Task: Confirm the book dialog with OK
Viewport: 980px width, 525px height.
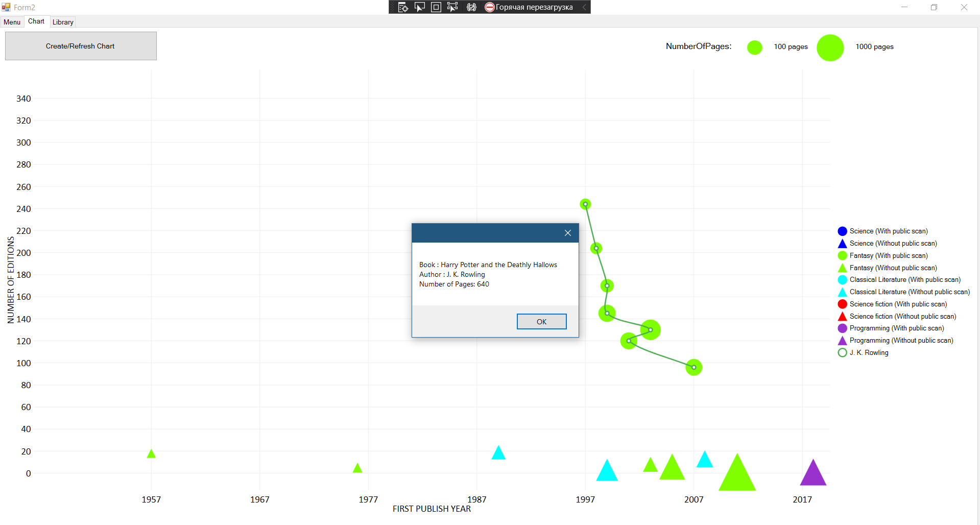Action: pos(541,321)
